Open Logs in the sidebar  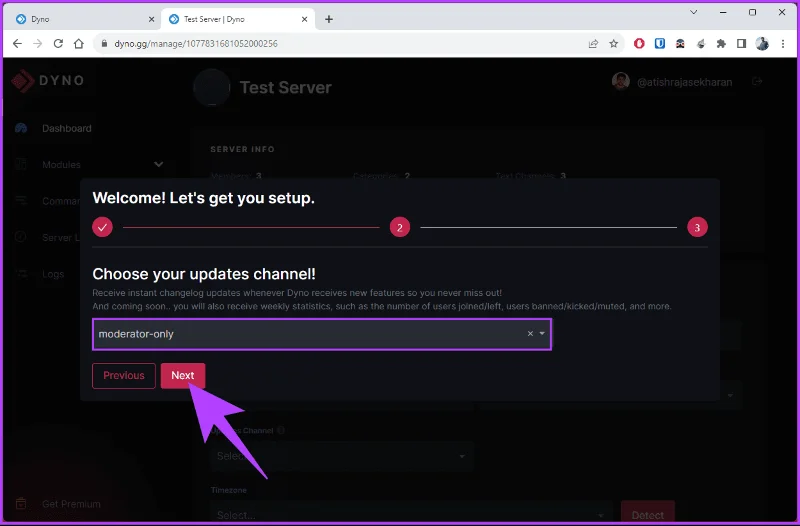(x=53, y=274)
